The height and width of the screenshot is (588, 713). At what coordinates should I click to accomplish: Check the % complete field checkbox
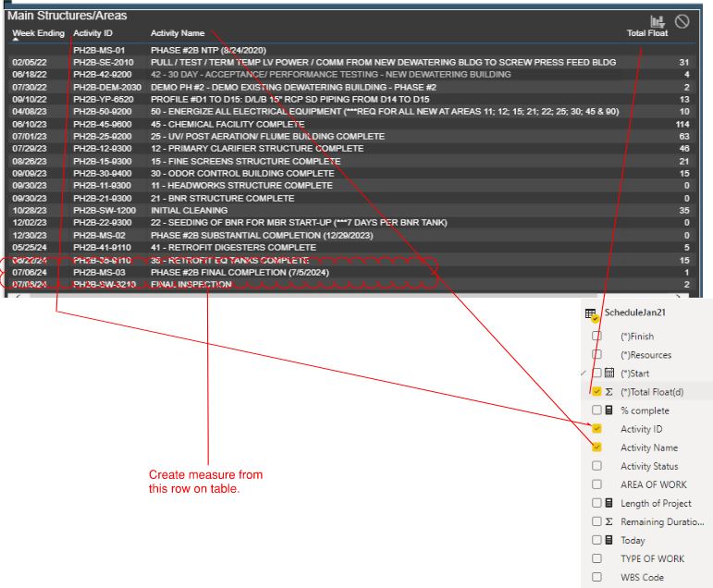(x=596, y=410)
